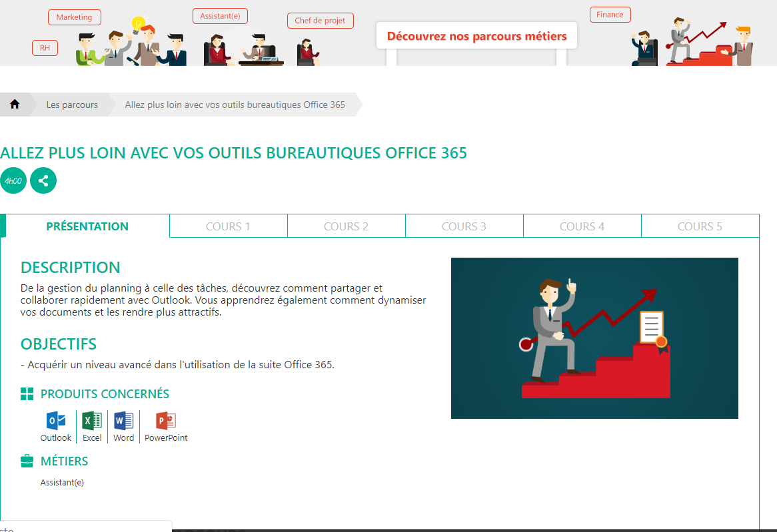Open the PowerPoint product icon
This screenshot has width=777, height=532.
coord(166,421)
